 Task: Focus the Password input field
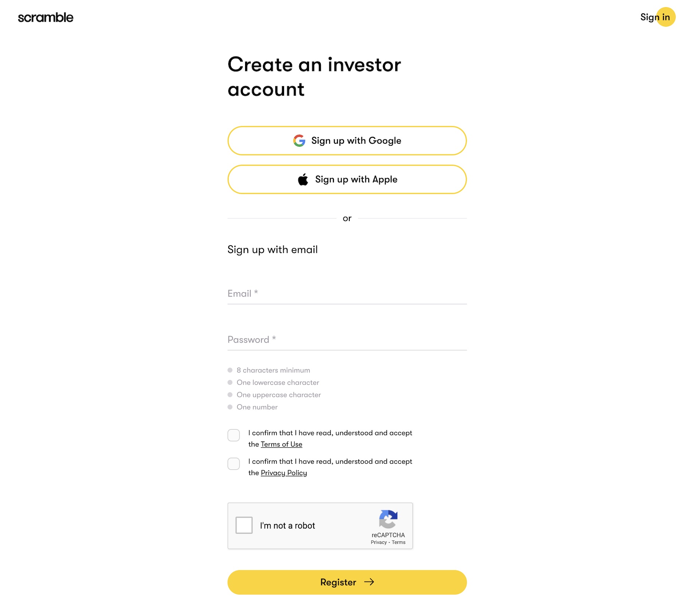pos(347,340)
